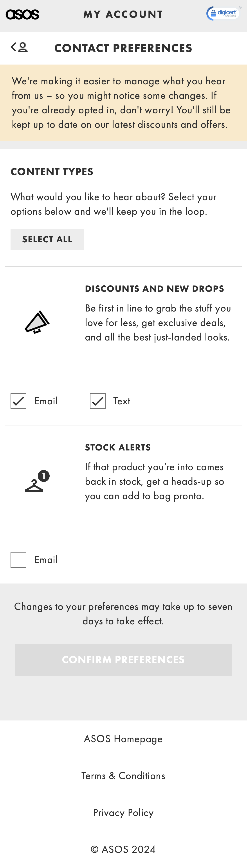The height and width of the screenshot is (868, 247).
Task: Enable Email for Stock Alerts
Action: [18, 559]
